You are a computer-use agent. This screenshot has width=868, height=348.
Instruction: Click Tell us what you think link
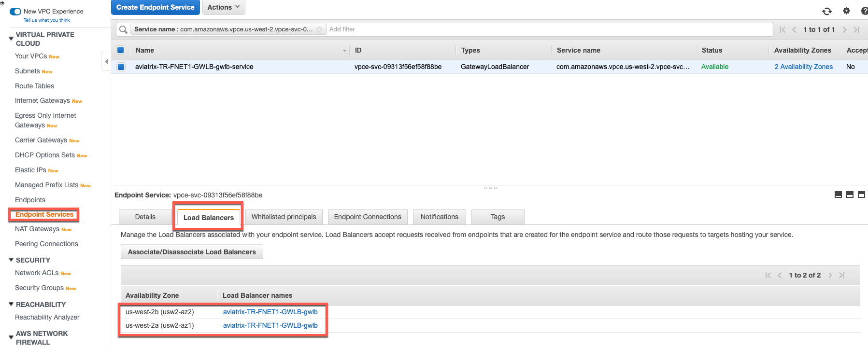[x=47, y=20]
